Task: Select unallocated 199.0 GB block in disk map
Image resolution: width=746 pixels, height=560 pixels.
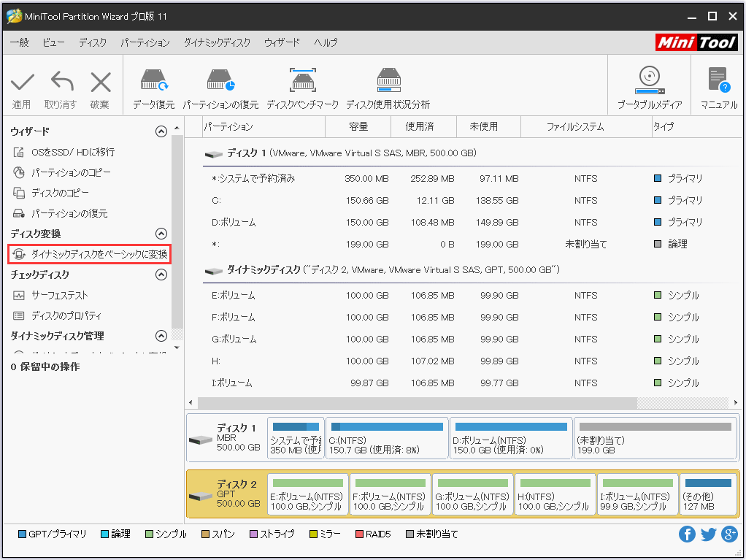Action: tap(655, 438)
